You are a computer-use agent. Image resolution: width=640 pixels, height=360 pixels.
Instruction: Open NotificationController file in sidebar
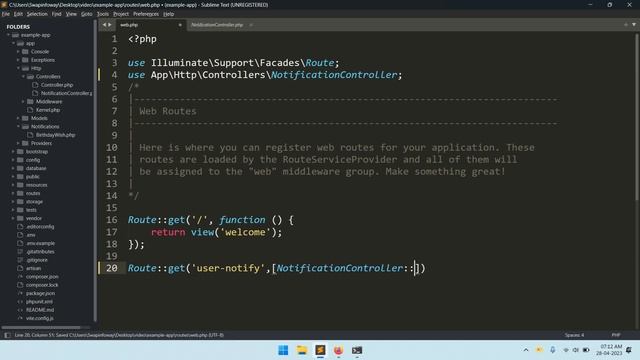pos(66,93)
